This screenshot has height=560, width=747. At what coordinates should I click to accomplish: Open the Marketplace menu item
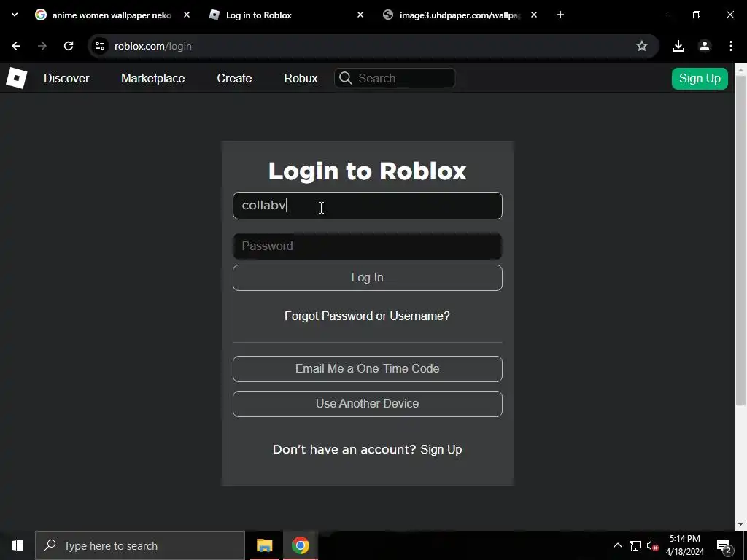[x=153, y=78]
